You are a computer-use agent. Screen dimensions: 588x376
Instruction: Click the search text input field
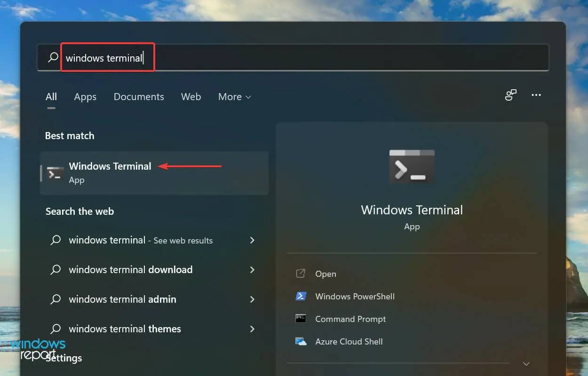(x=329, y=58)
